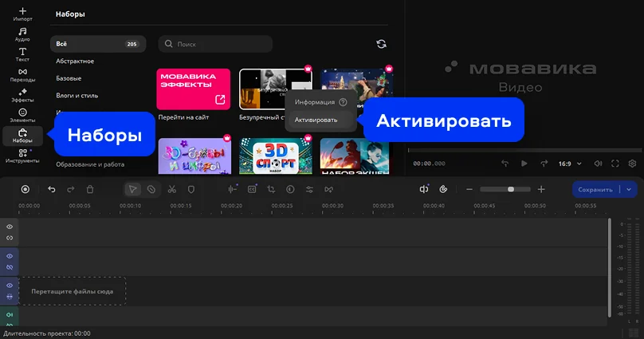Open the 3D-буквы и цифры pack thumbnail
This screenshot has height=339, width=644.
click(194, 156)
